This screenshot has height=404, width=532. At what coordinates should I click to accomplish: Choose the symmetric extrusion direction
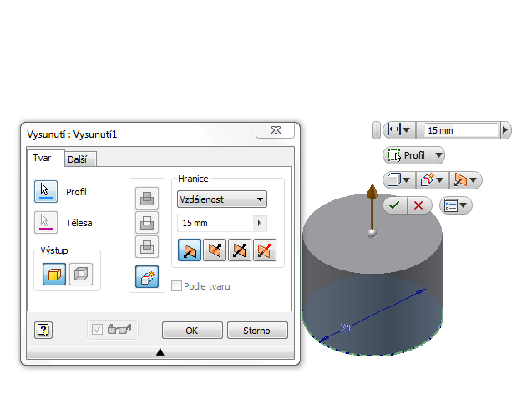(240, 250)
